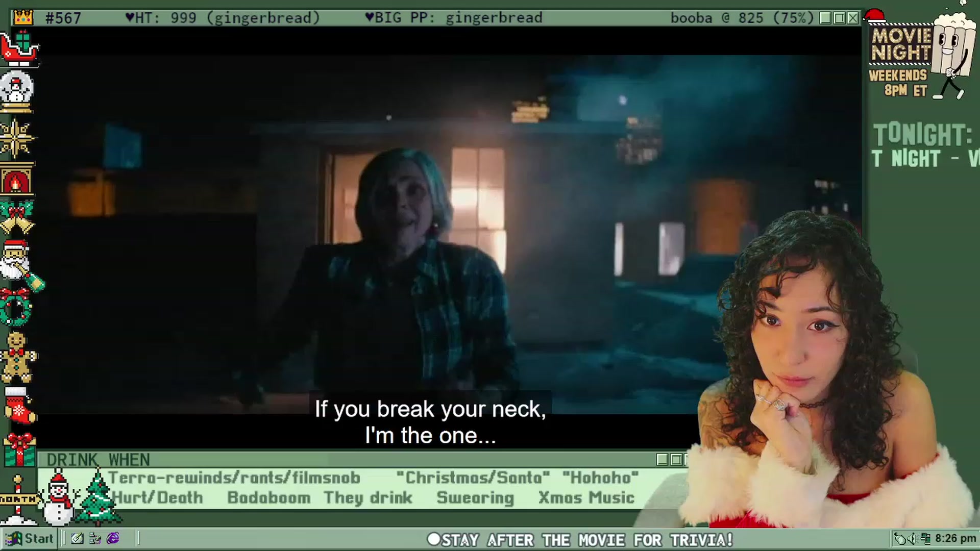The height and width of the screenshot is (551, 980).
Task: Click the Santa with champagne bottle icon
Action: coord(21,265)
